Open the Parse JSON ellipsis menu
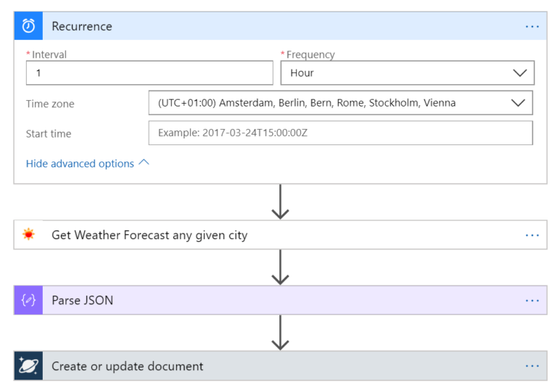The height and width of the screenshot is (392, 557). coord(532,301)
